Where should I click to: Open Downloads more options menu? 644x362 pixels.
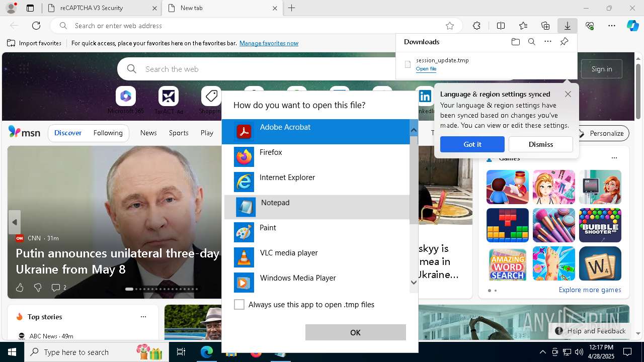[548, 42]
